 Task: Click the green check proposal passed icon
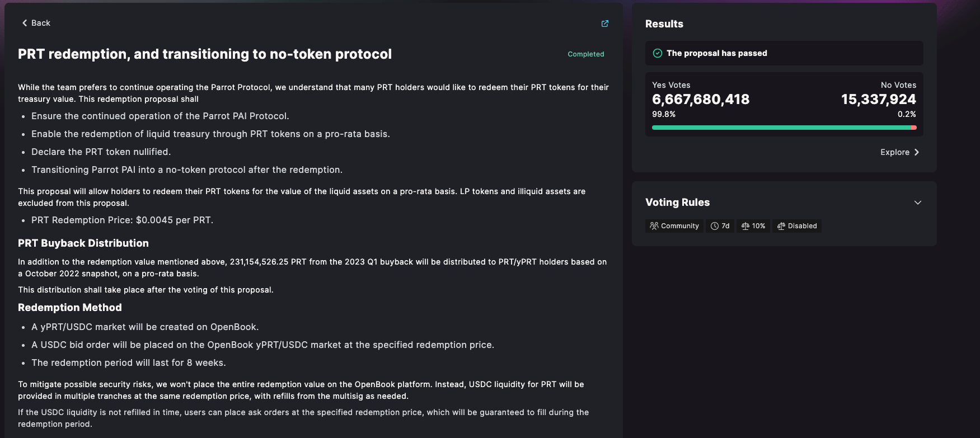(x=658, y=53)
